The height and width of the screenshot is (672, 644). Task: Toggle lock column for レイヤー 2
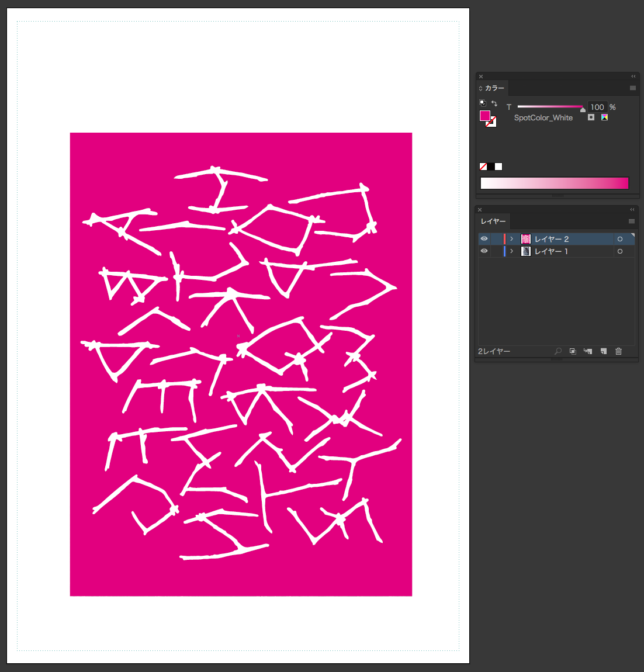click(x=496, y=239)
